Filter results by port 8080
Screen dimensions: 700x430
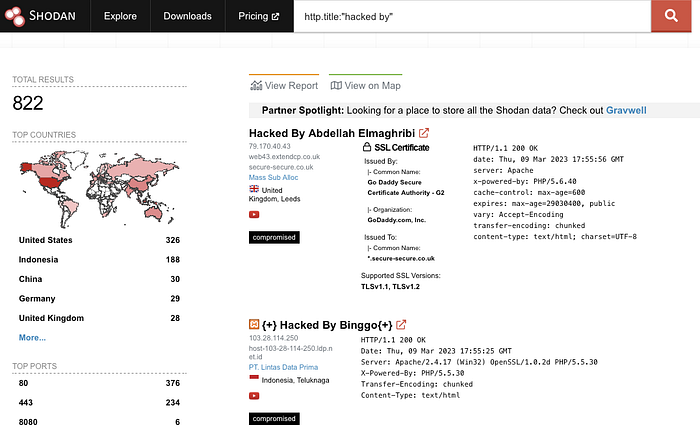[28, 422]
